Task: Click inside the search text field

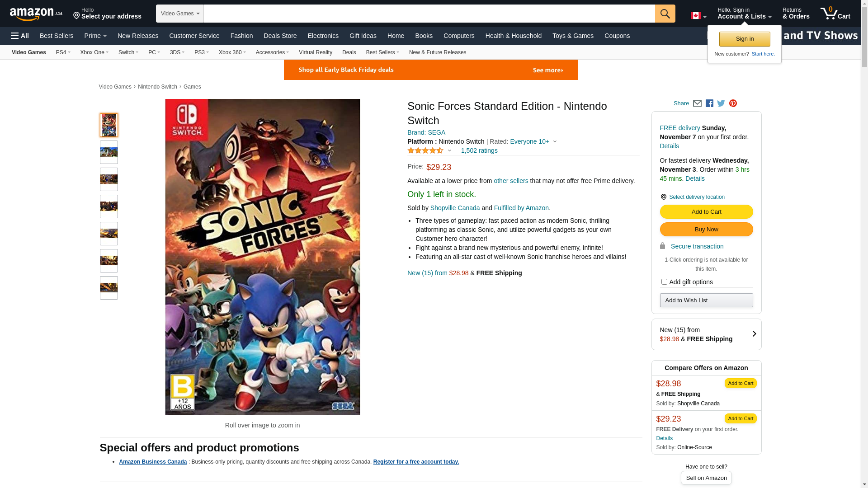Action: pyautogui.click(x=429, y=14)
